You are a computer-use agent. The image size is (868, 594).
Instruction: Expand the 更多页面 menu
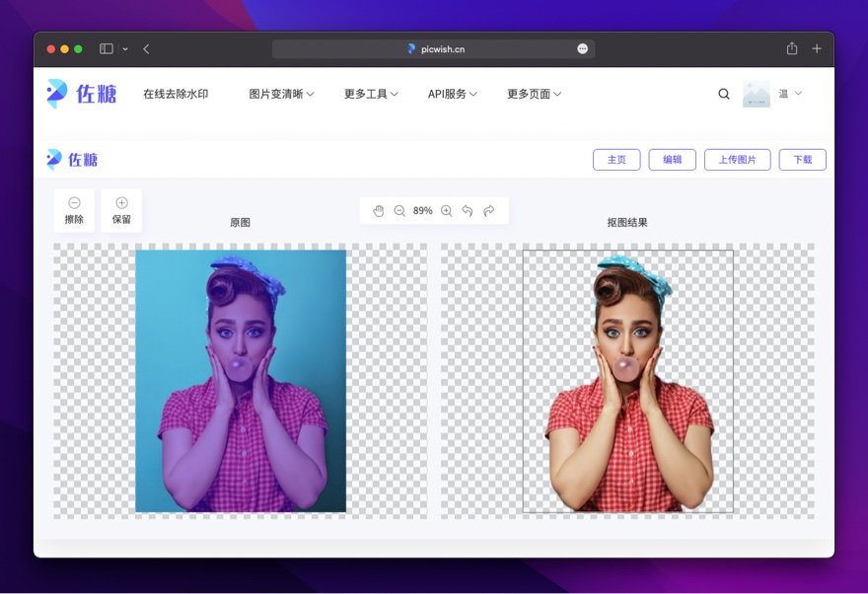pos(535,94)
